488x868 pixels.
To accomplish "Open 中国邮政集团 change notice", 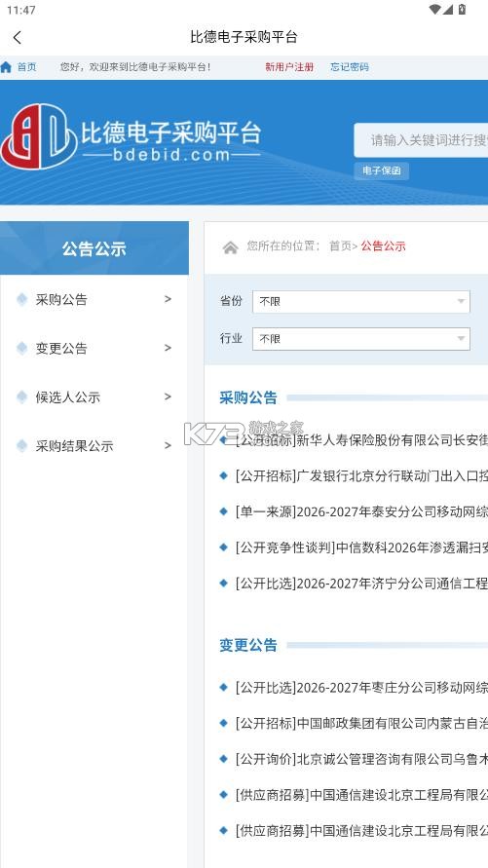I will (361, 723).
